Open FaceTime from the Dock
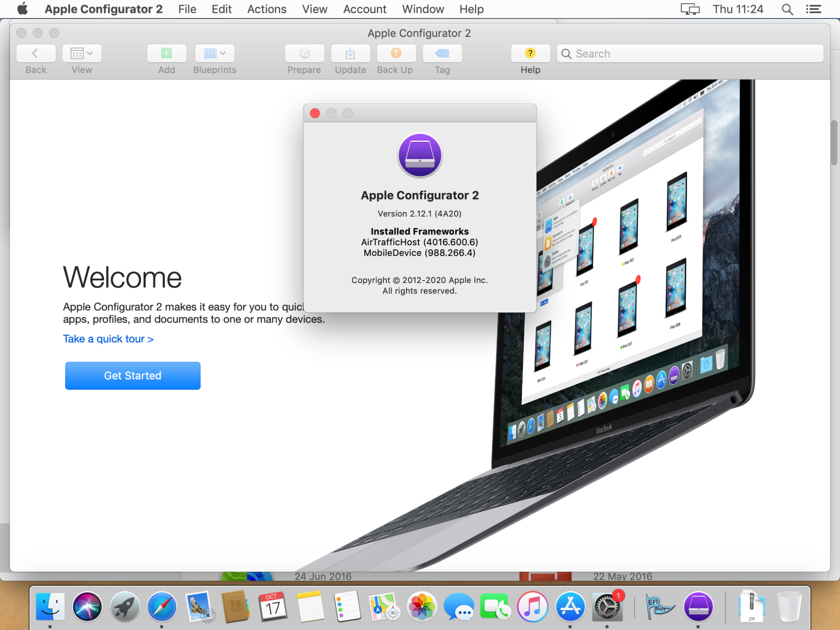840x630 pixels. [495, 606]
